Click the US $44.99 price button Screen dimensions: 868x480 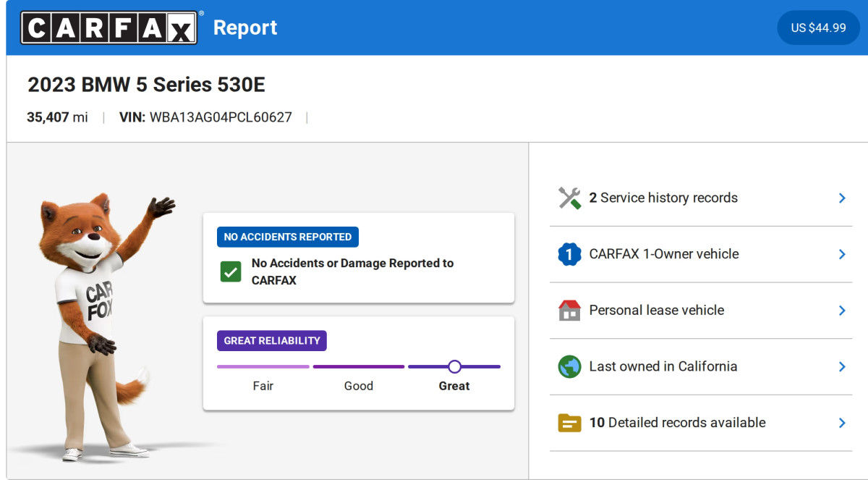818,28
